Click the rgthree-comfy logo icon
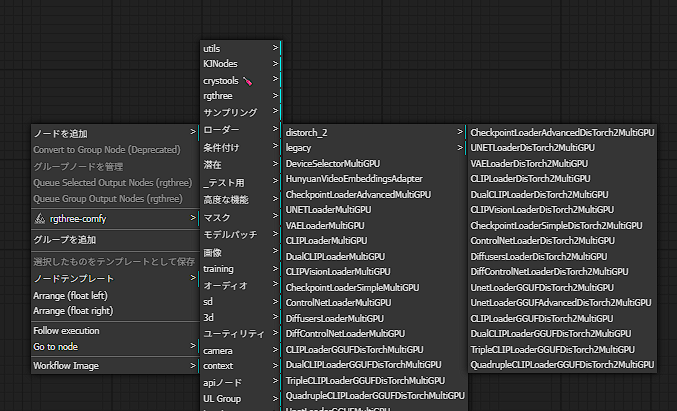Image resolution: width=677 pixels, height=411 pixels. tap(40, 218)
